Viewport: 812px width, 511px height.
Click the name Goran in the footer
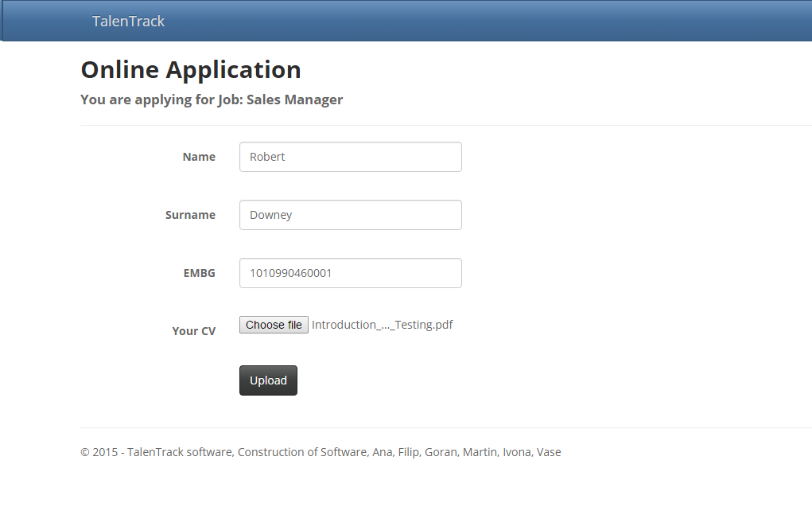441,452
